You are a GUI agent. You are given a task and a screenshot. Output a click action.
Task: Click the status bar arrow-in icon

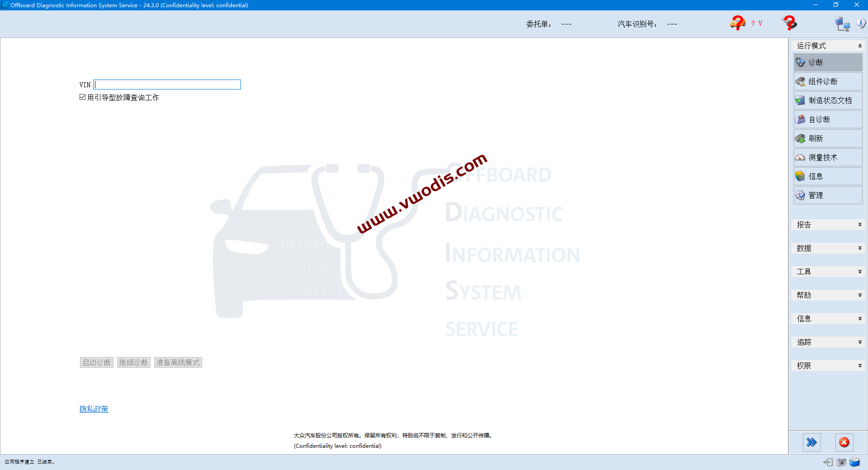[828, 462]
